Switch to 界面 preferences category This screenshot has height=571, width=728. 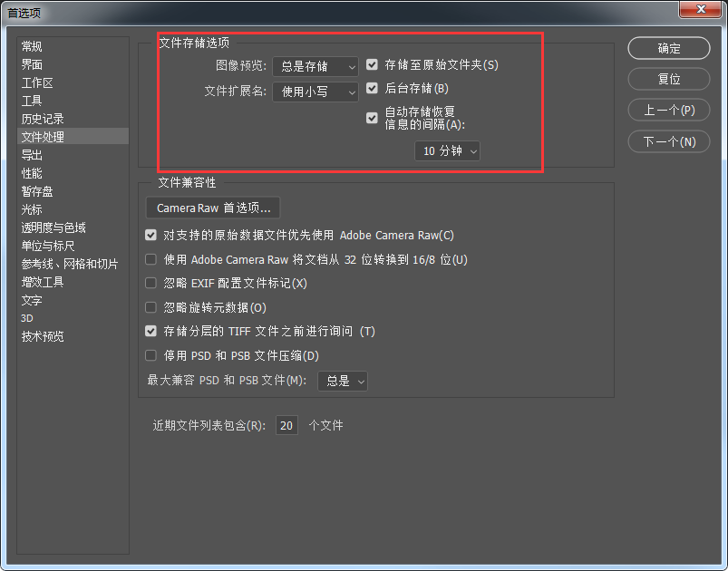(32, 64)
